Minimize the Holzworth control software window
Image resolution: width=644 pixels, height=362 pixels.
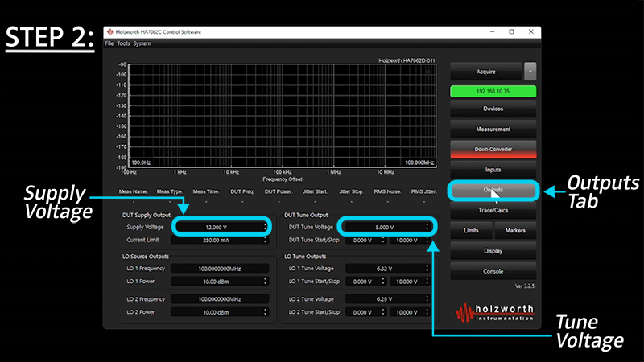click(x=492, y=31)
